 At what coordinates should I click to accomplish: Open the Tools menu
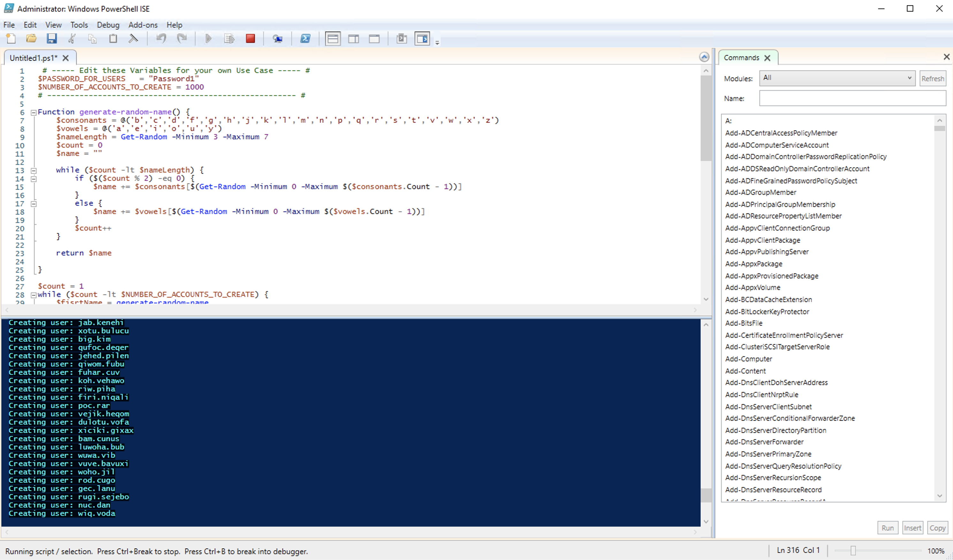[x=79, y=25]
